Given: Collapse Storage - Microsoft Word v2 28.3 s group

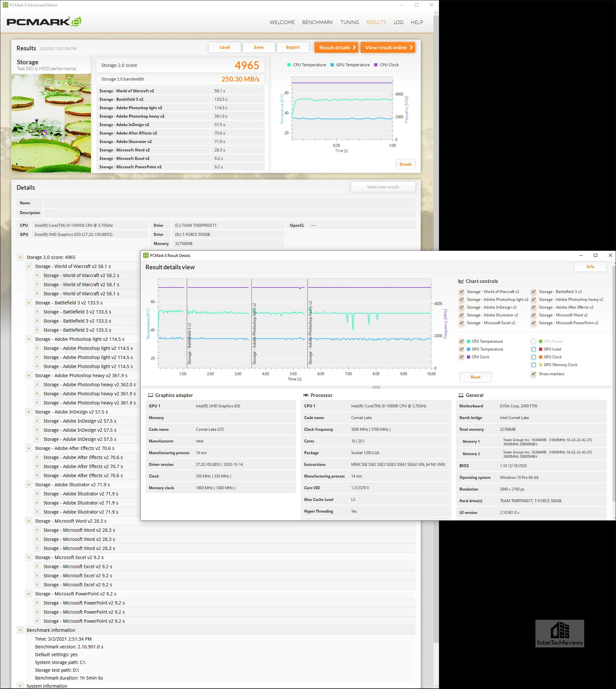Looking at the screenshot, I should pos(29,521).
